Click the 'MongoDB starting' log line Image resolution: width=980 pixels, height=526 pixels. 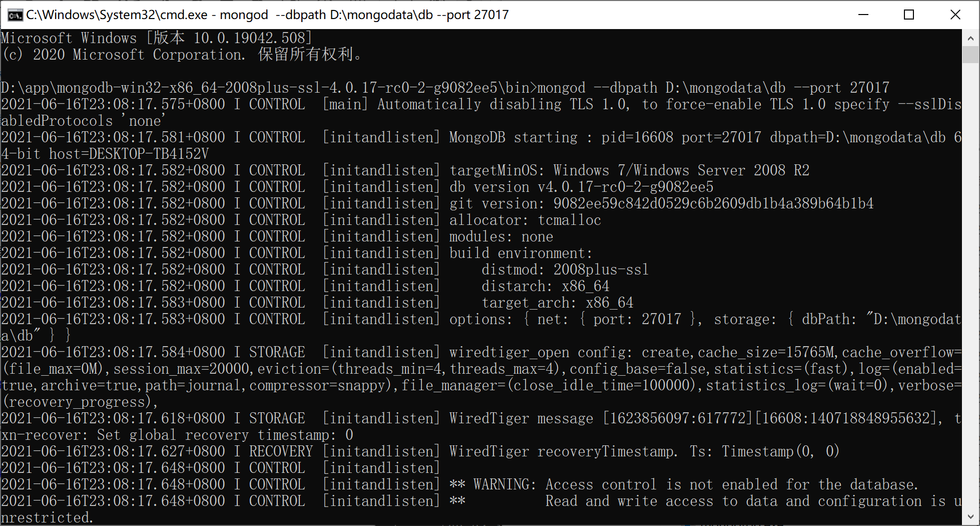[481, 145]
